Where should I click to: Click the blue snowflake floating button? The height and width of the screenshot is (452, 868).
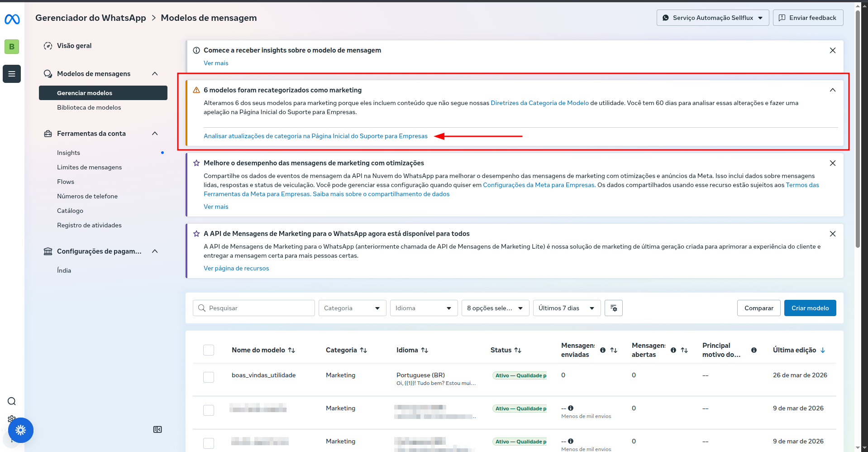click(x=21, y=430)
